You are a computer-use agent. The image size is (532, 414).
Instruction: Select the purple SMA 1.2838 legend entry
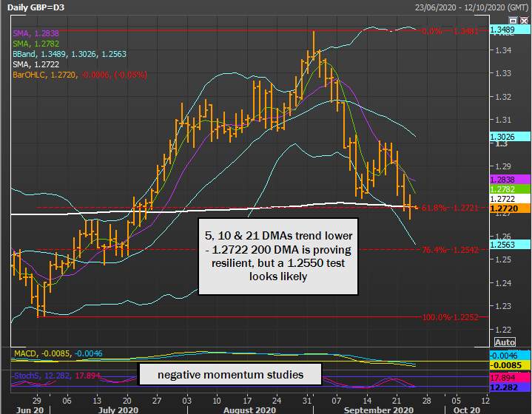36,33
